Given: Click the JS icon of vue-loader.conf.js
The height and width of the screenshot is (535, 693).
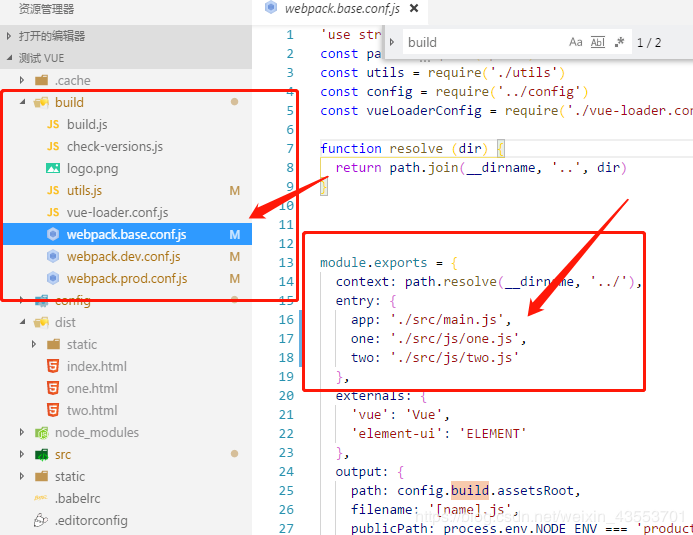Looking at the screenshot, I should [53, 212].
